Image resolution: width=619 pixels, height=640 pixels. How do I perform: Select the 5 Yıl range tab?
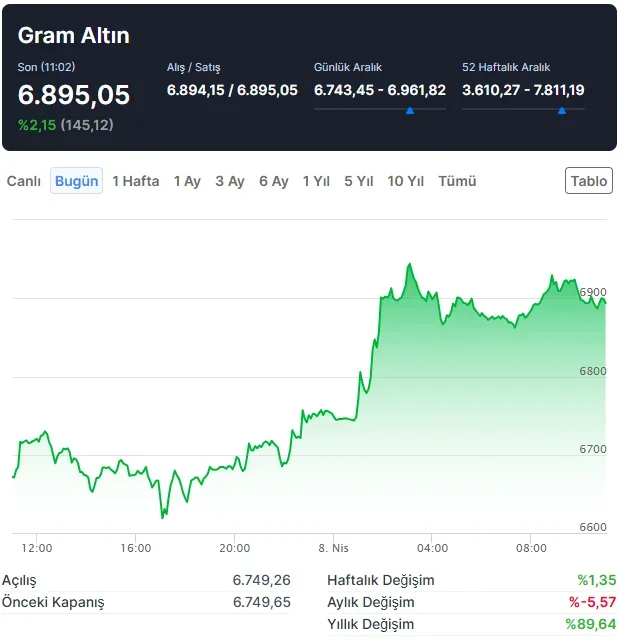coord(359,181)
